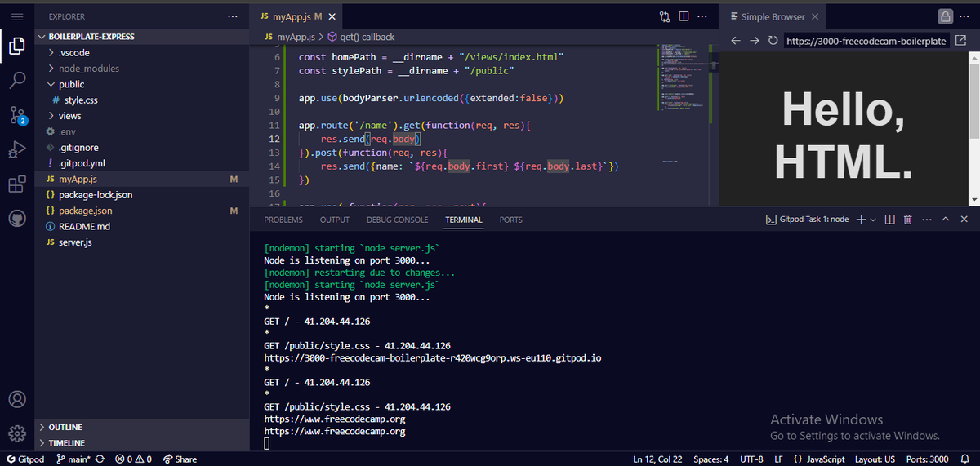980x466 pixels.
Task: Open package-lock.json file
Action: 141,195
